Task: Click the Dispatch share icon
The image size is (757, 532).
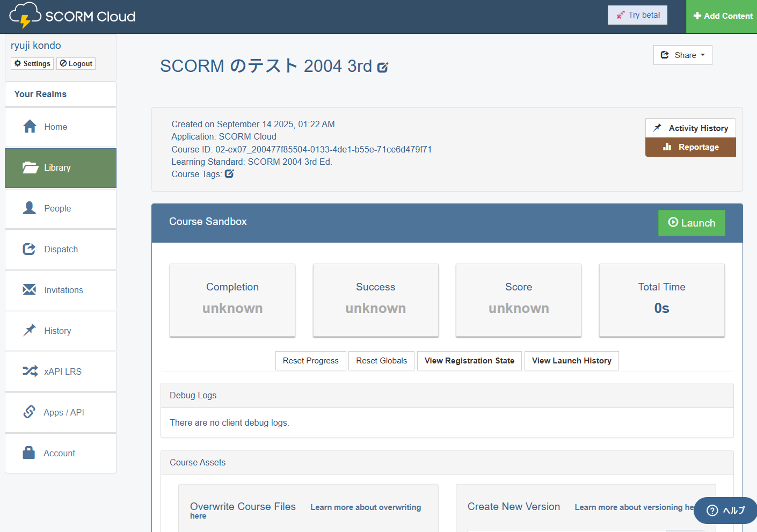Action: pyautogui.click(x=29, y=249)
